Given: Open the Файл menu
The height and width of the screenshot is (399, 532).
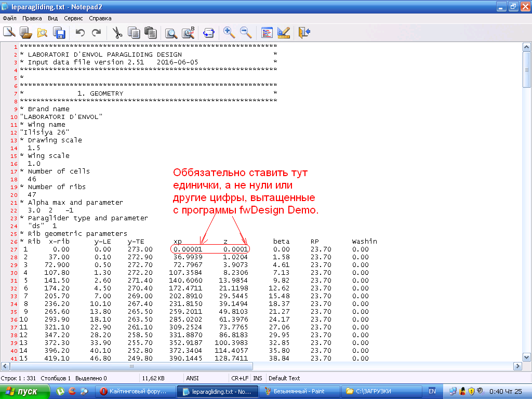Looking at the screenshot, I should 9,18.
